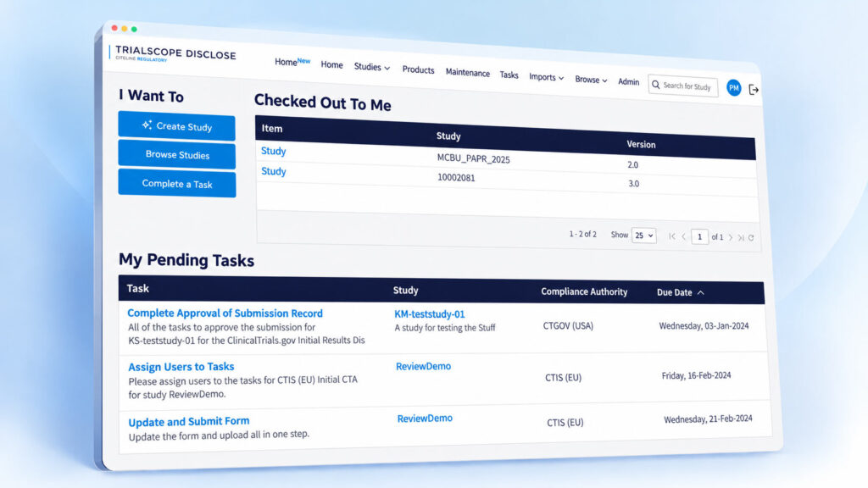The height and width of the screenshot is (488, 868).
Task: Click the page number input box
Action: tap(699, 237)
